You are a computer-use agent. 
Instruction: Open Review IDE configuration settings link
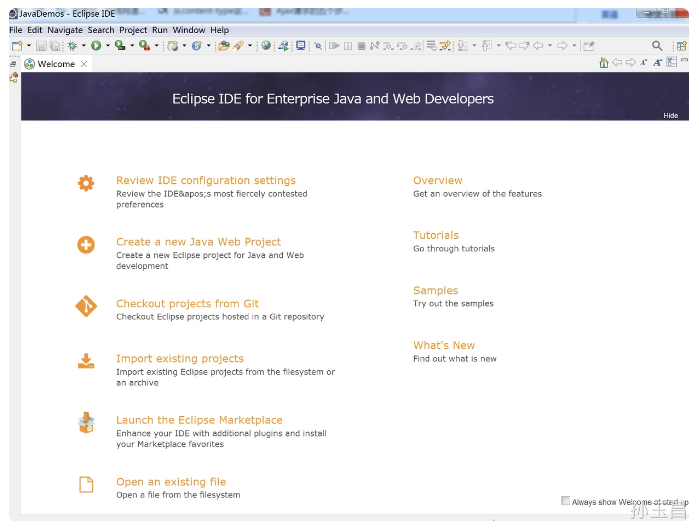[x=206, y=180]
